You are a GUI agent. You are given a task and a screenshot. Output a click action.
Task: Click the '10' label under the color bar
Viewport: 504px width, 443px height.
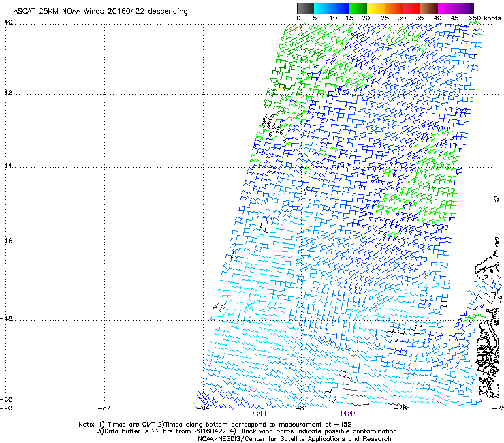click(333, 18)
